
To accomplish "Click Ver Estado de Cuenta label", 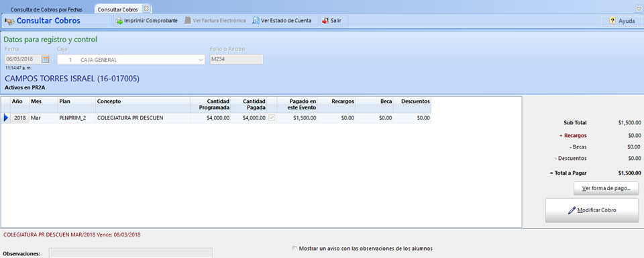I will [286, 21].
